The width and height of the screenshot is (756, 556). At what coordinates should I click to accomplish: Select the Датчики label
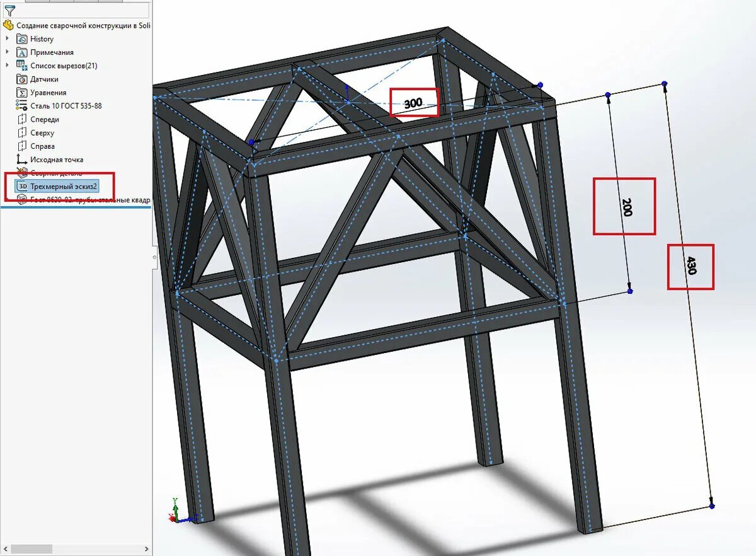[45, 79]
